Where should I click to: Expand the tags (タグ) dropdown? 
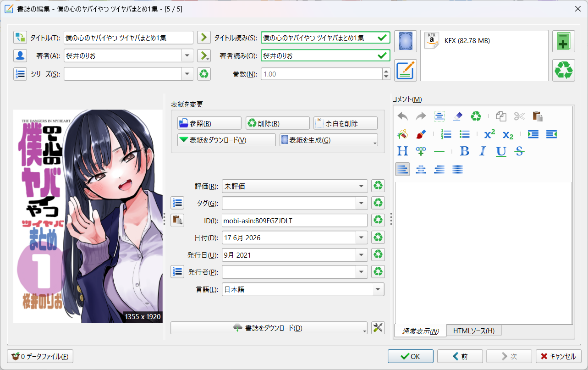pos(362,203)
